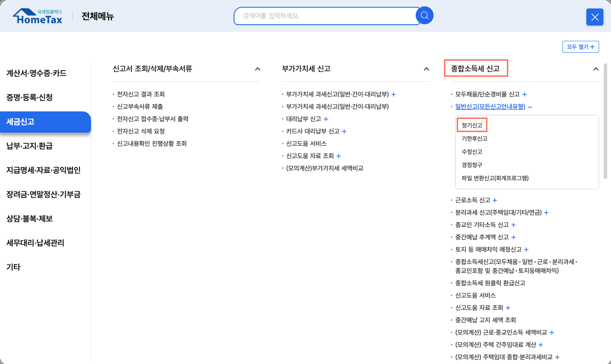Select 세무대리·납세관리 sidebar tab

click(x=35, y=243)
